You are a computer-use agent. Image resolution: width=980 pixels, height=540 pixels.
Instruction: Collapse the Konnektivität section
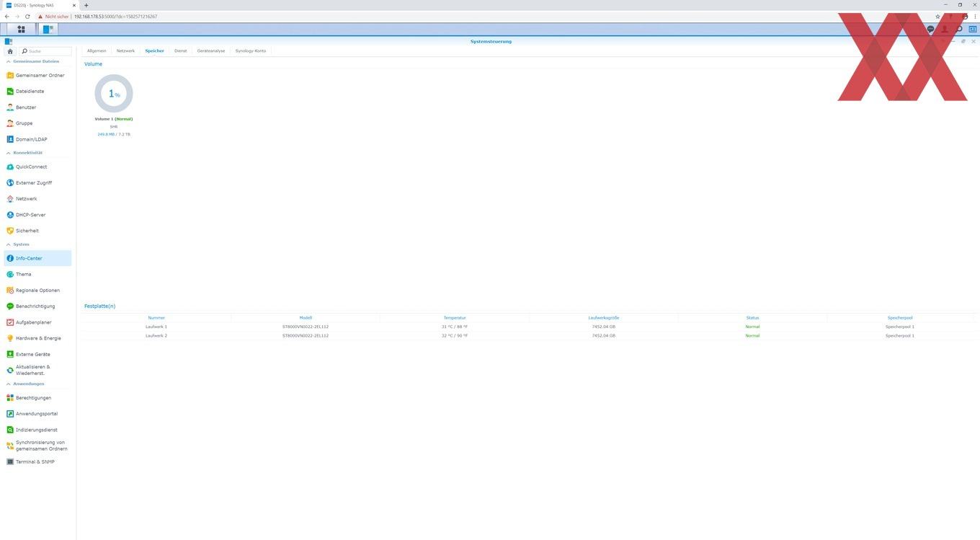[x=9, y=153]
